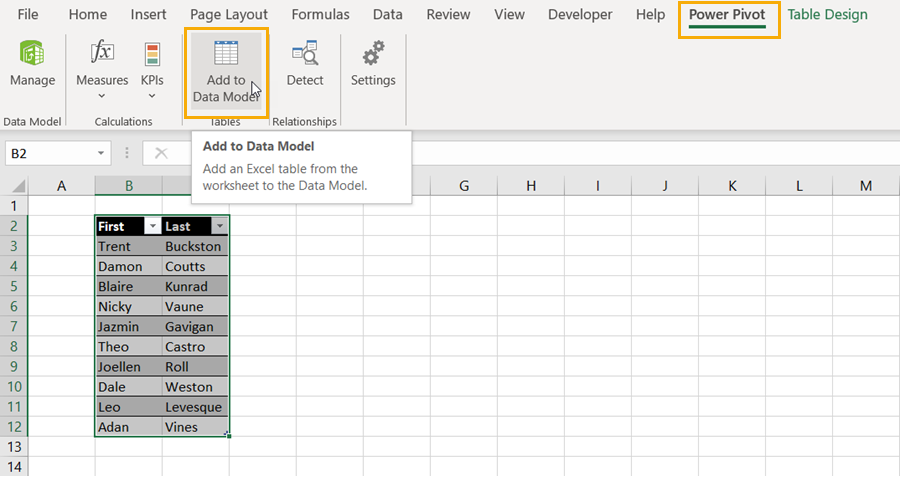900x477 pixels.
Task: Open the First column filter dropdown
Action: point(152,226)
